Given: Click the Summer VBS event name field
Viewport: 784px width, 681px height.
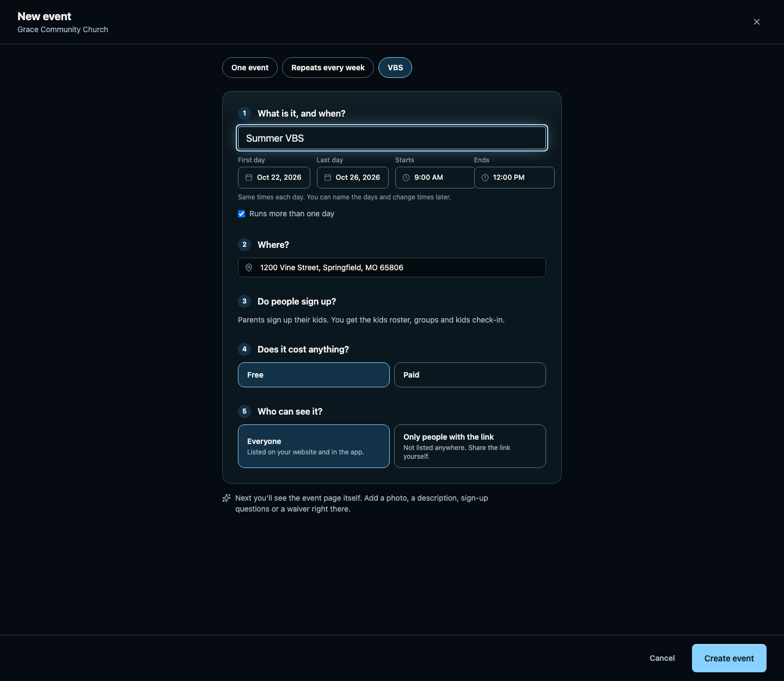Looking at the screenshot, I should pyautogui.click(x=392, y=138).
